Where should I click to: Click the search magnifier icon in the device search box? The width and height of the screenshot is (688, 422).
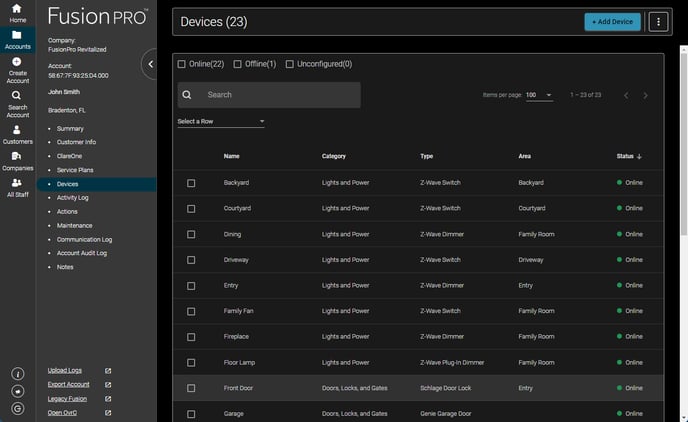click(187, 95)
